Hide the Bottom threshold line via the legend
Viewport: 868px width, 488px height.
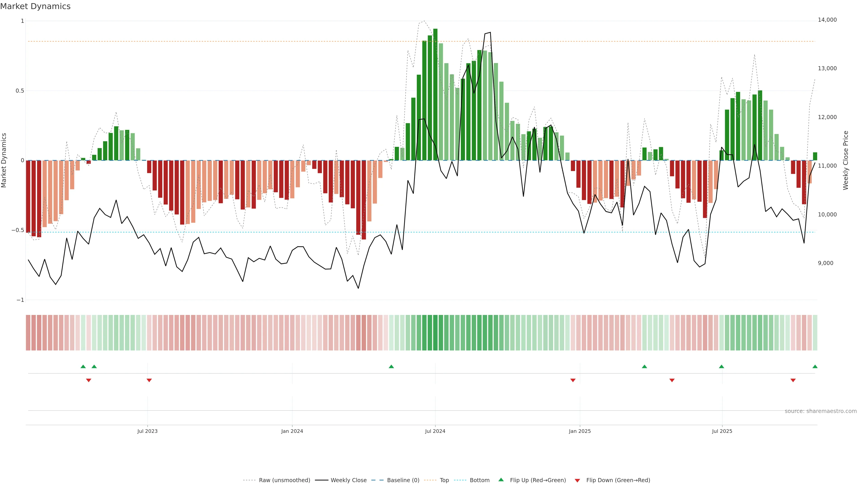[x=479, y=480]
